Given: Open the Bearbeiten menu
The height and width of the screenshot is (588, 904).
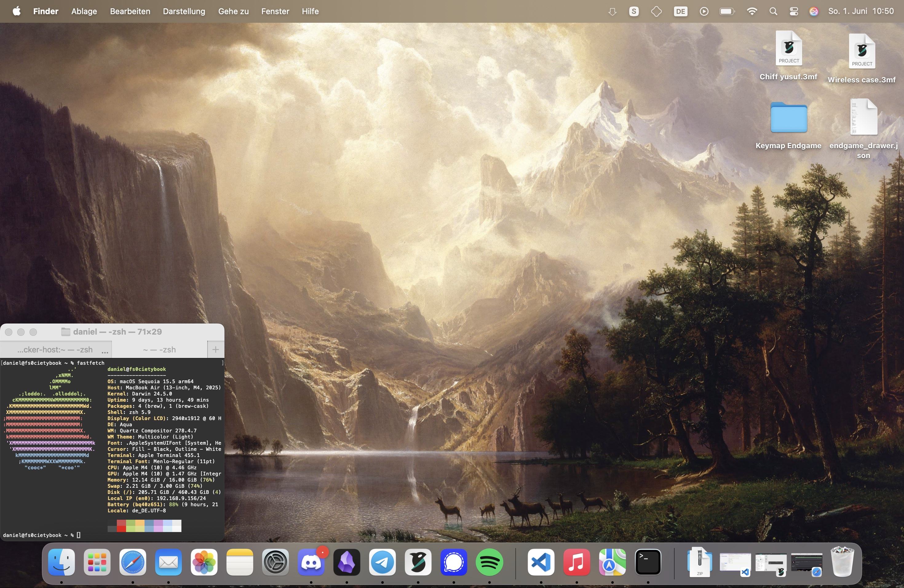Looking at the screenshot, I should (x=130, y=11).
